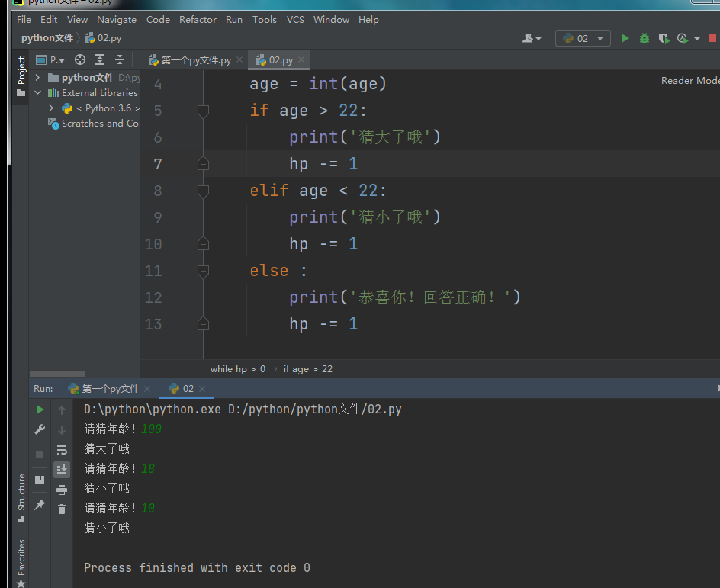Click the 'while hp > 0' breadcrumb
This screenshot has width=720, height=588.
[x=238, y=369]
